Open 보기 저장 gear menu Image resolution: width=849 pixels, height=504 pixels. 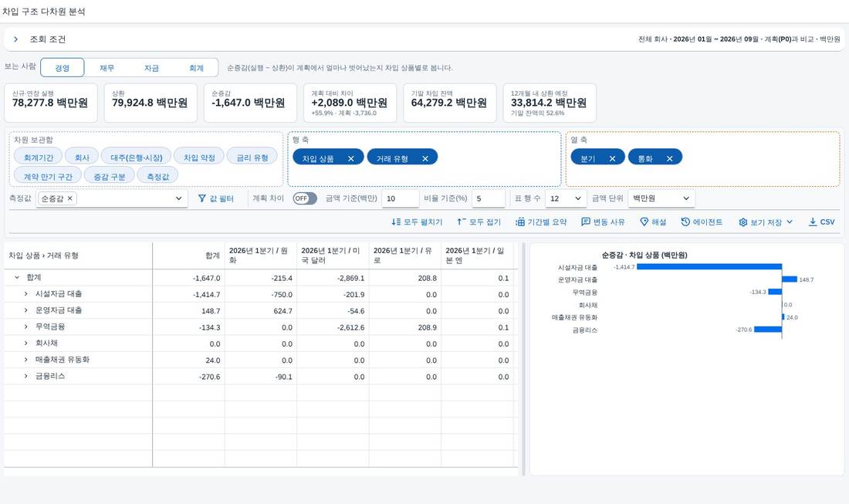[x=766, y=222]
